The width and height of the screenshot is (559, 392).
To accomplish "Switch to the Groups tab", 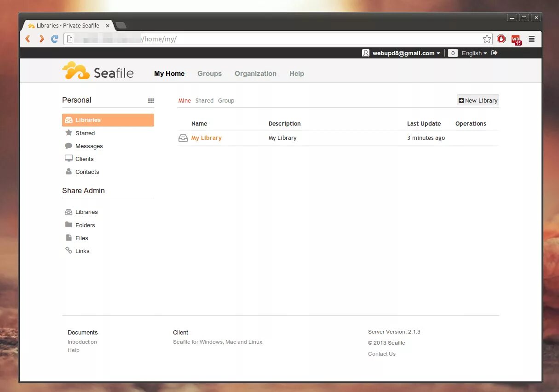I will tap(209, 73).
